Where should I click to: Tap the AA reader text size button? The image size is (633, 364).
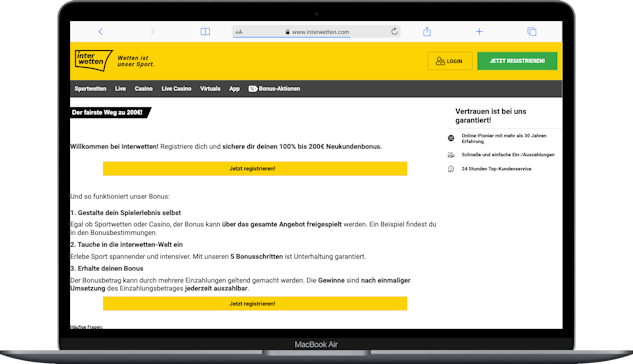tap(239, 32)
